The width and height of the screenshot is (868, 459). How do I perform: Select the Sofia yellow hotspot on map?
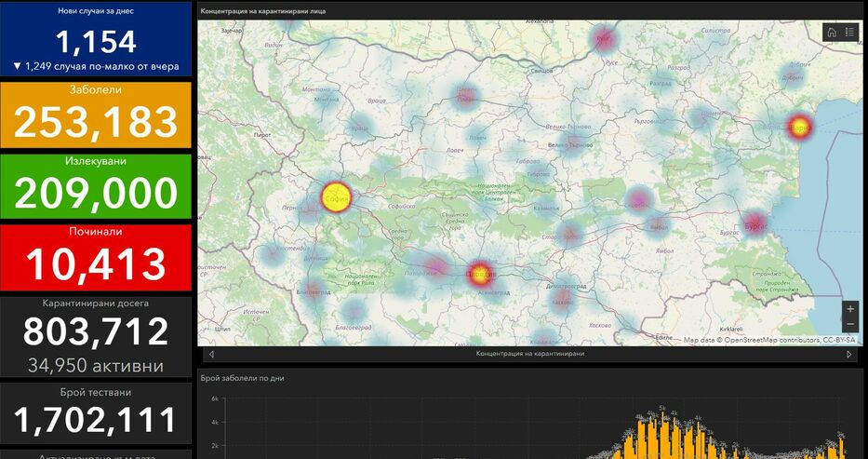[337, 197]
